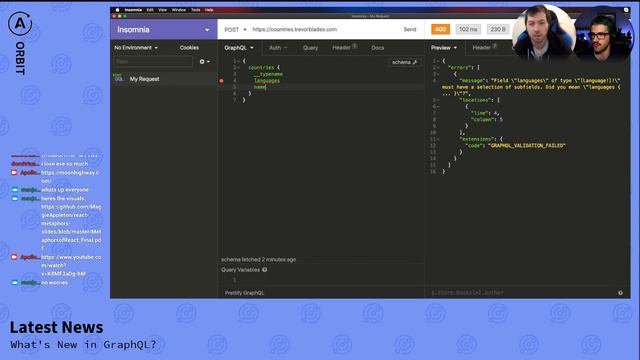
Task: Switch to the Query tab
Action: (310, 48)
